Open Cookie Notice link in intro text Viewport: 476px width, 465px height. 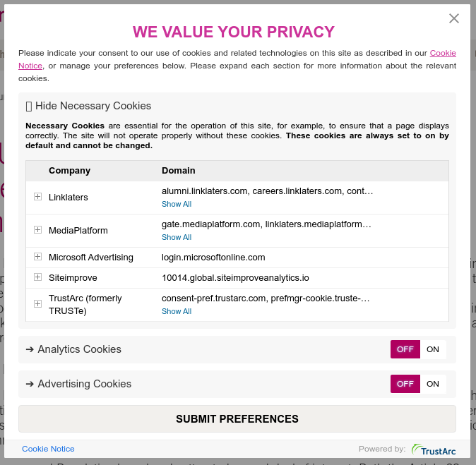[x=443, y=53]
